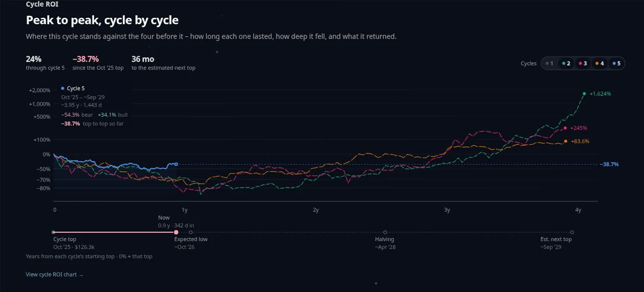Click the +100% y-axis label
Screen dimensions: 644x292
[x=42, y=140]
